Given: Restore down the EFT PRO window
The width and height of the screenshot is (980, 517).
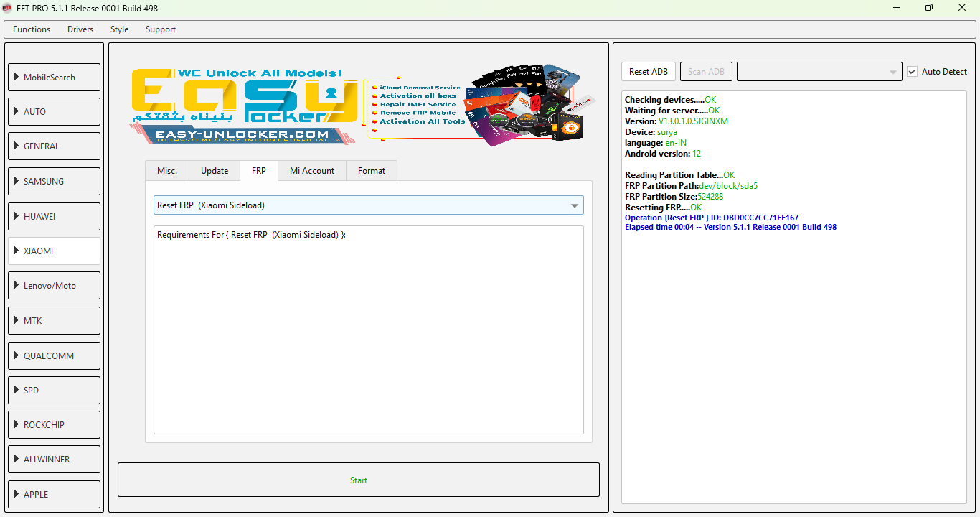Looking at the screenshot, I should (x=929, y=8).
